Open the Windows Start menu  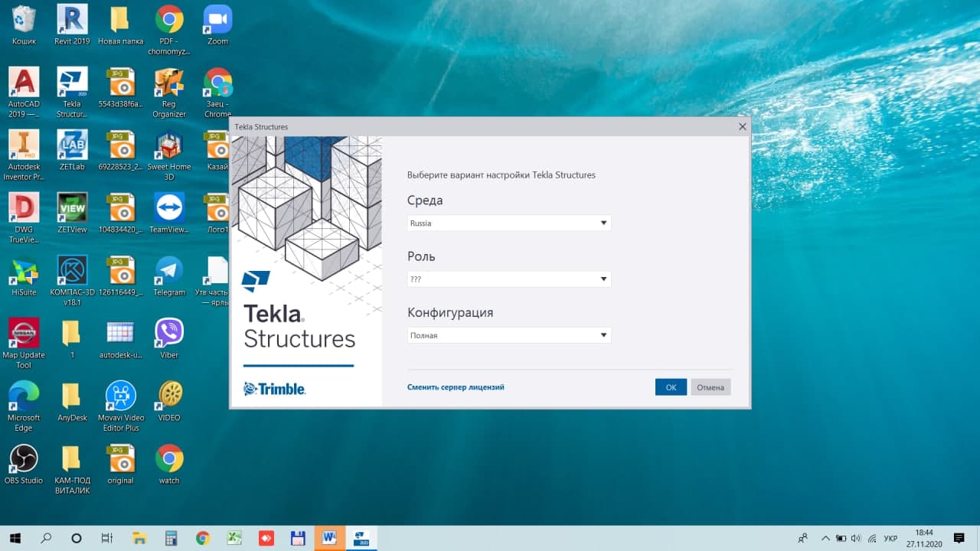[x=15, y=538]
